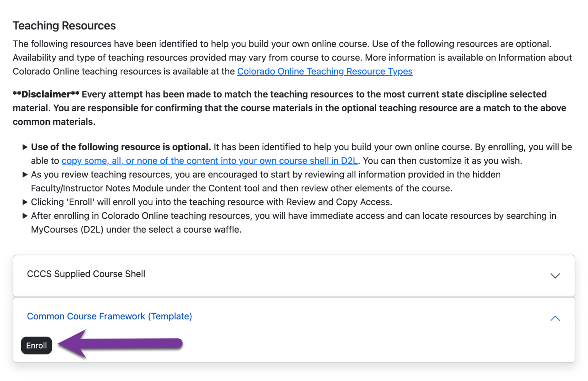The width and height of the screenshot is (588, 381).
Task: Click the downward chevron on CCCS Supplied Course Shell
Action: pyautogui.click(x=555, y=275)
